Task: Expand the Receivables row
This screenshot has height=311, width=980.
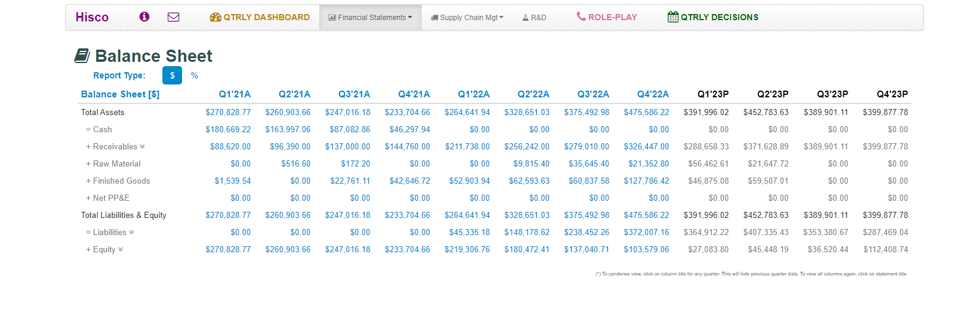Action: point(142,146)
